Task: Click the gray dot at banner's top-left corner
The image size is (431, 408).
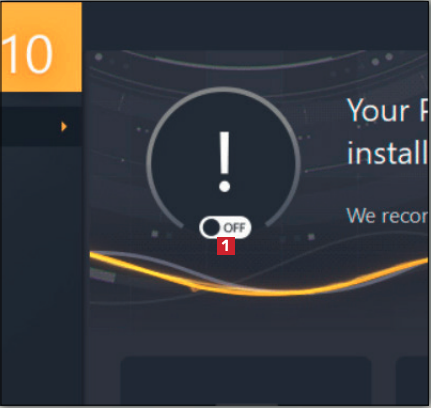Action: 98,57
